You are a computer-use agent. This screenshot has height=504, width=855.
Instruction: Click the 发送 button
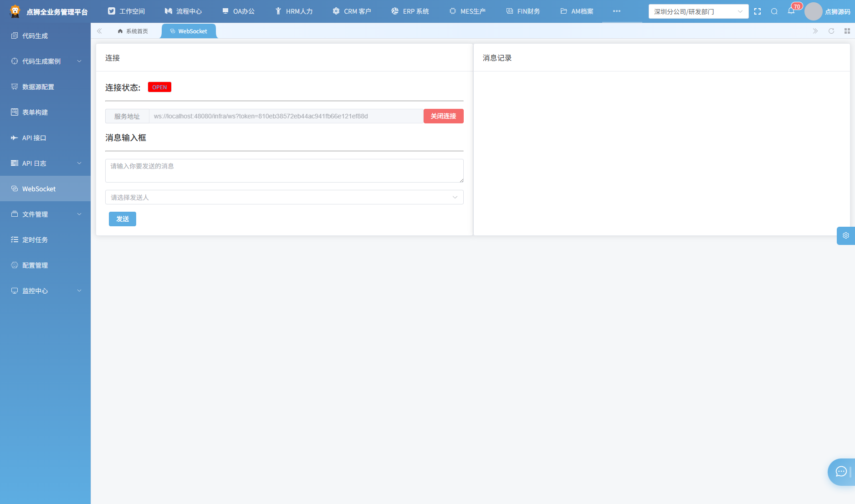(x=123, y=219)
